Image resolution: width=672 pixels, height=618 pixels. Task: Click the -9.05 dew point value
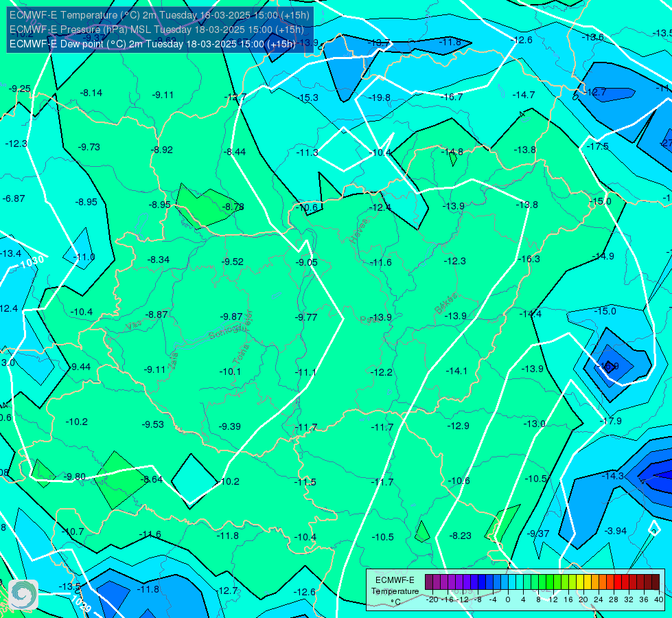[306, 262]
